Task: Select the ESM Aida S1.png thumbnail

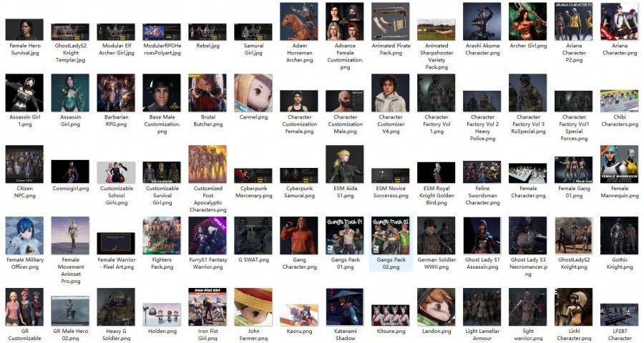Action: point(345,164)
